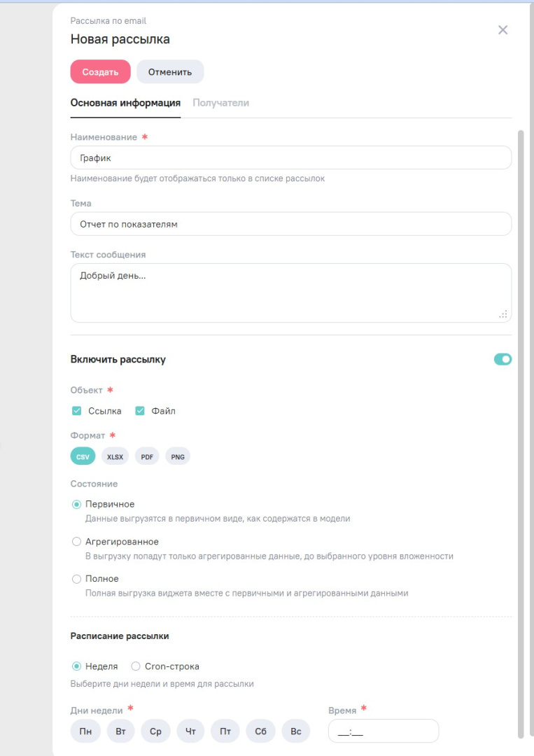Switch to the Получатели tab
This screenshot has width=534, height=756.
point(220,103)
